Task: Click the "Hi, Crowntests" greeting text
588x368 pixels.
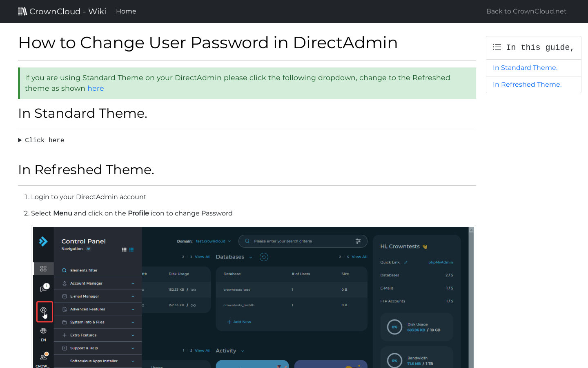Action: coord(400,247)
